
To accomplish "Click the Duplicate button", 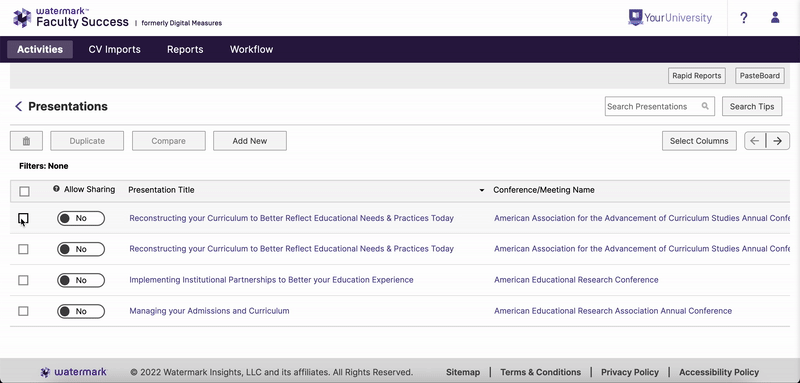I will click(x=87, y=141).
